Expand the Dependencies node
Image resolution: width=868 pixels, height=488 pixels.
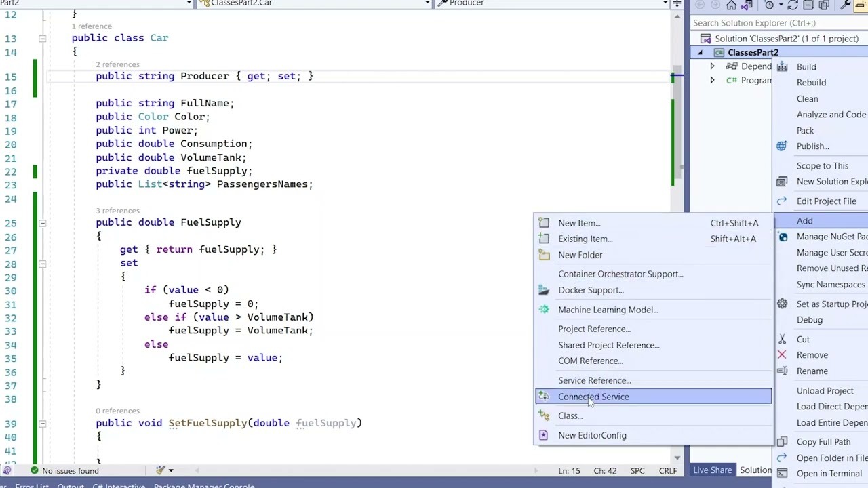pos(712,66)
